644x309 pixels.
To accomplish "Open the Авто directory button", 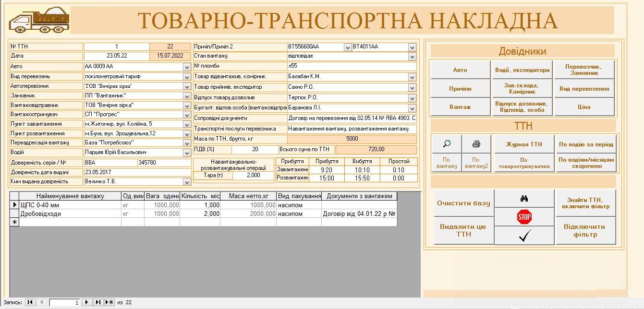I will coord(460,70).
